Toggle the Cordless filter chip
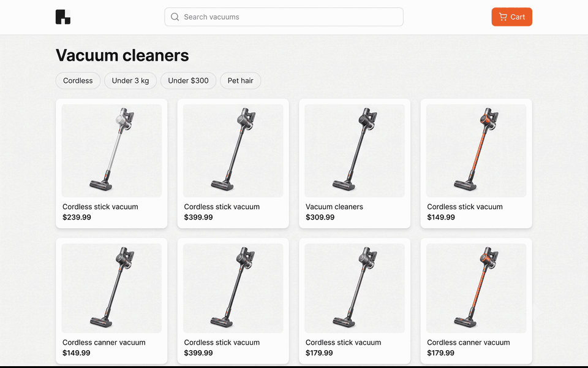The width and height of the screenshot is (588, 368). (78, 81)
